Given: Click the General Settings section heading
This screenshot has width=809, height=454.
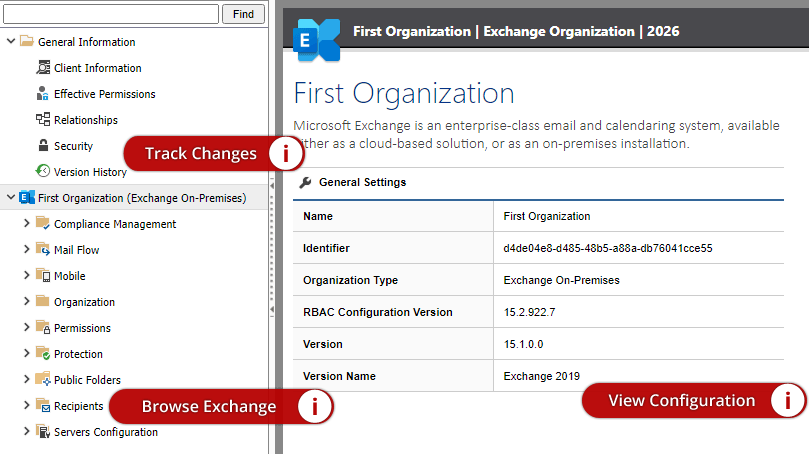Looking at the screenshot, I should tap(362, 182).
